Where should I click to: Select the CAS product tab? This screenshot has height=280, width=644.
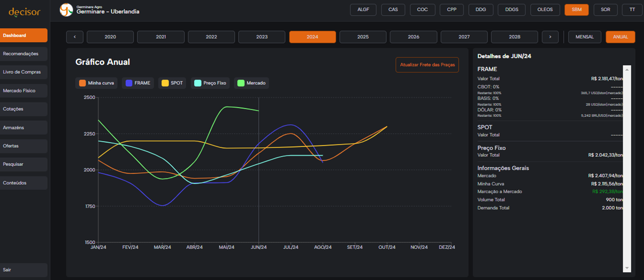click(x=393, y=10)
